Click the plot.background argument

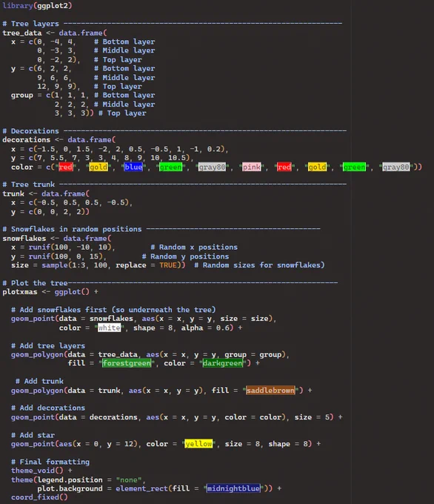pyautogui.click(x=70, y=488)
